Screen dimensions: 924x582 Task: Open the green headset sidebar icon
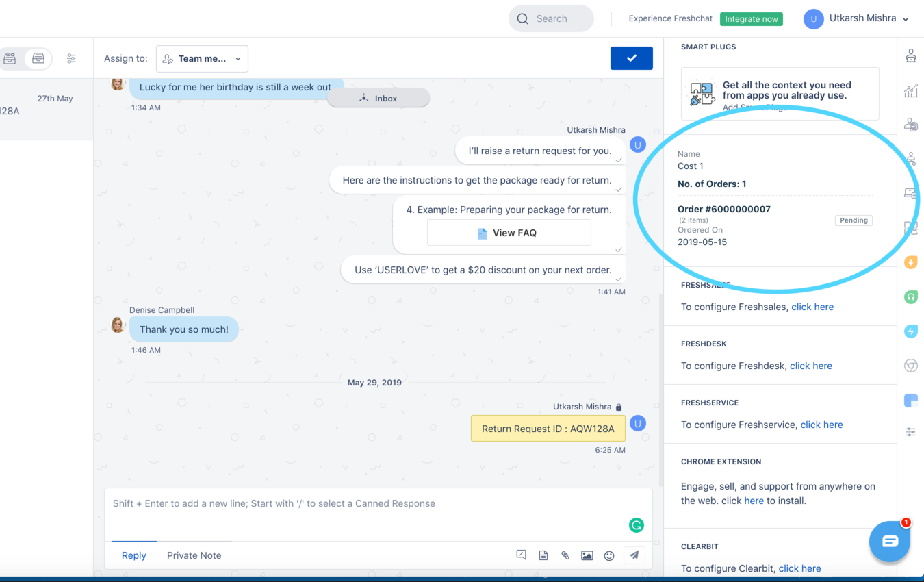coord(910,297)
